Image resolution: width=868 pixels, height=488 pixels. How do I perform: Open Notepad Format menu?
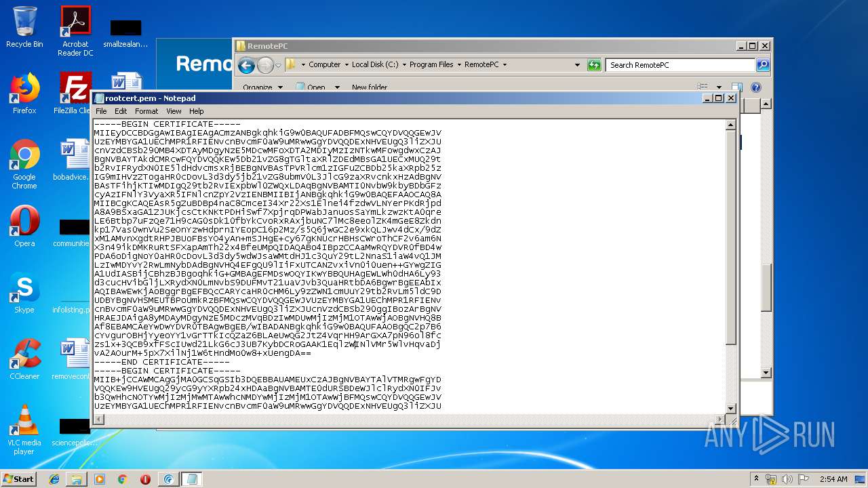click(146, 111)
